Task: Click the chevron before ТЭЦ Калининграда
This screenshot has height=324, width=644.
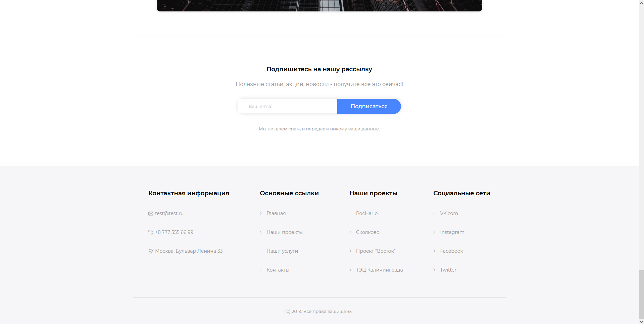Action: pyautogui.click(x=350, y=270)
